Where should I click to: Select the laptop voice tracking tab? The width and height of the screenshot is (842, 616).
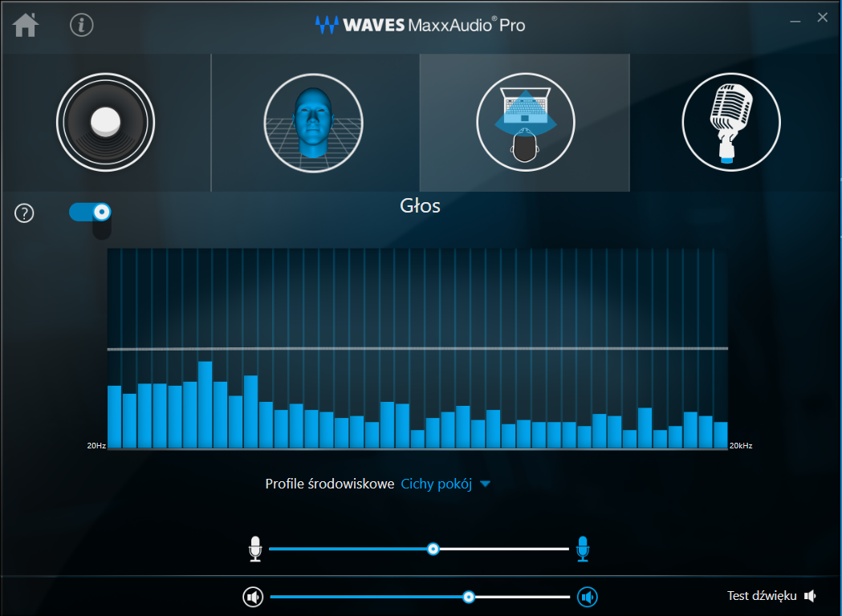(x=525, y=123)
